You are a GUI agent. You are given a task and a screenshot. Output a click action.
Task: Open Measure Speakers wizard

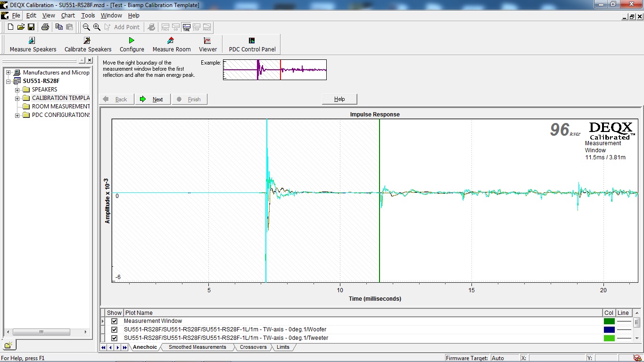(x=33, y=45)
